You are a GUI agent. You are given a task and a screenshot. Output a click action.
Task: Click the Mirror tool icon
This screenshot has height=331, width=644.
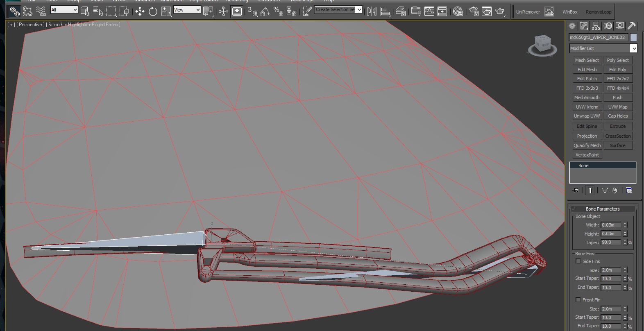click(x=372, y=11)
